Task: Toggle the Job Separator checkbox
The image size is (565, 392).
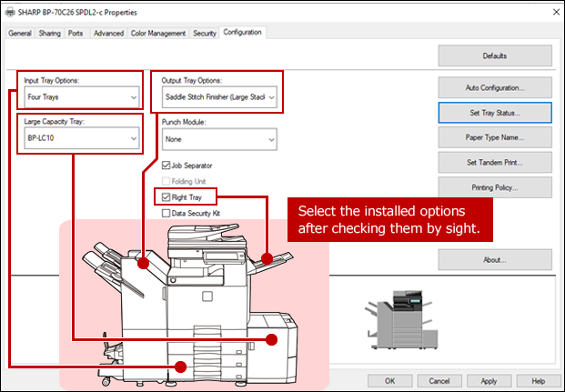Action: tap(166, 166)
